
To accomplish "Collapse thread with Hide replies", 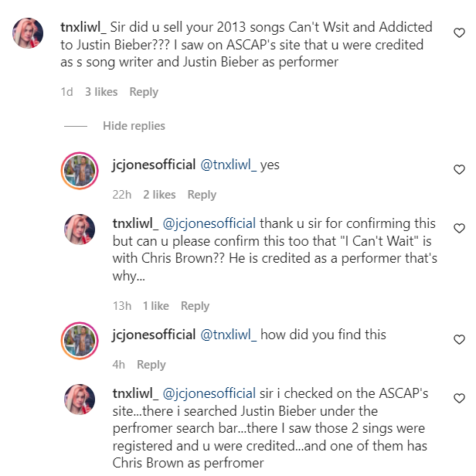I will click(x=134, y=126).
